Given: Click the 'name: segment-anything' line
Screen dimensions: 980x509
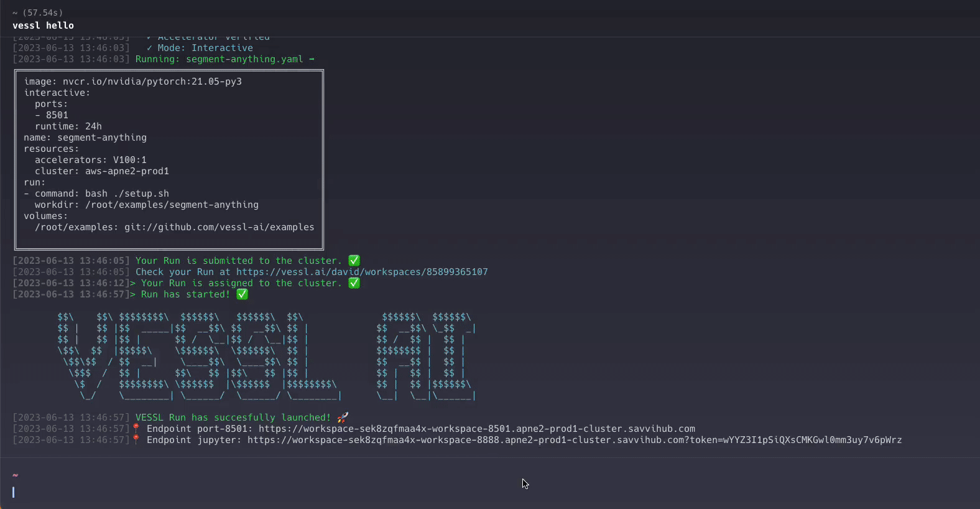Looking at the screenshot, I should pyautogui.click(x=85, y=138).
